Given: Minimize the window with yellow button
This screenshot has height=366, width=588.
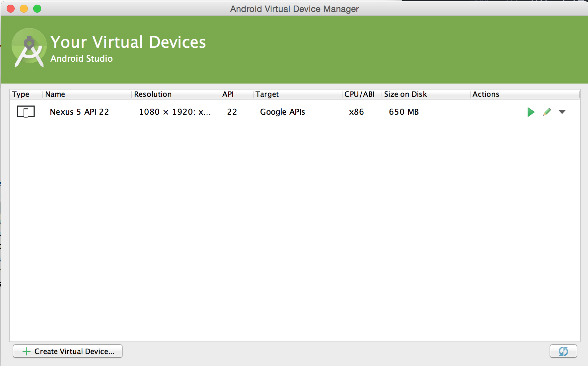Looking at the screenshot, I should point(24,9).
